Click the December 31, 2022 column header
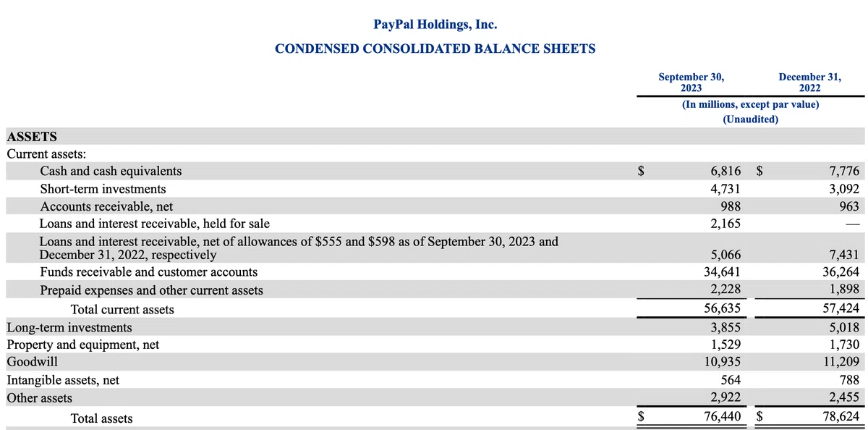 (810, 83)
